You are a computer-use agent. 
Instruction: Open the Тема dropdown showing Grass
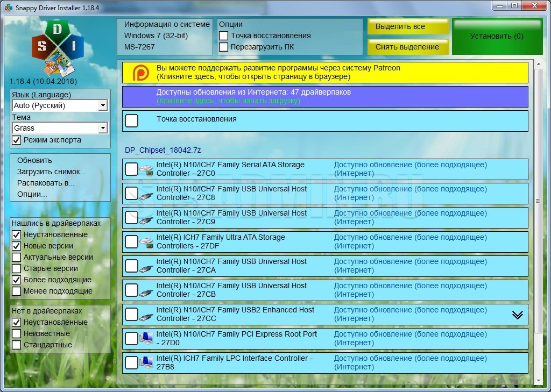pyautogui.click(x=103, y=129)
